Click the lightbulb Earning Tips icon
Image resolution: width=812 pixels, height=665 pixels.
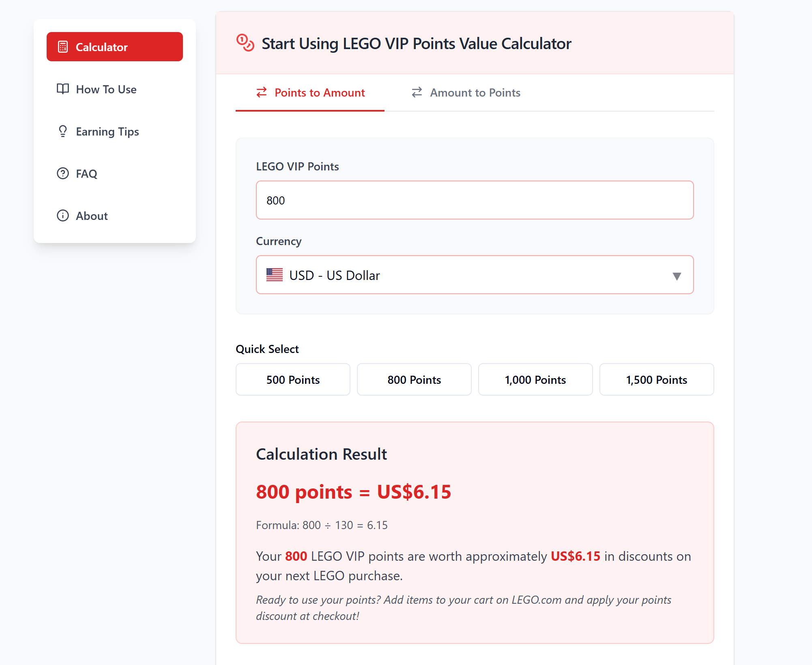click(x=63, y=131)
